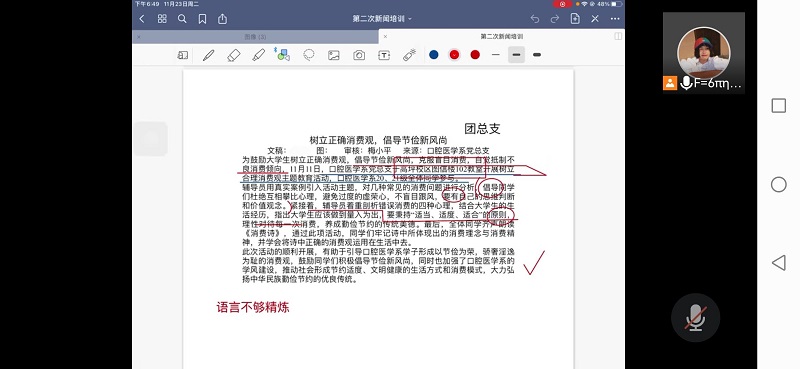Unmute the meeting microphone button
800x369 pixels.
tap(695, 317)
